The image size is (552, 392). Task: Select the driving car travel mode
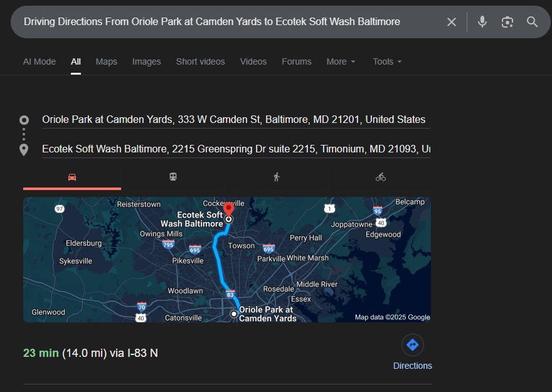point(72,177)
